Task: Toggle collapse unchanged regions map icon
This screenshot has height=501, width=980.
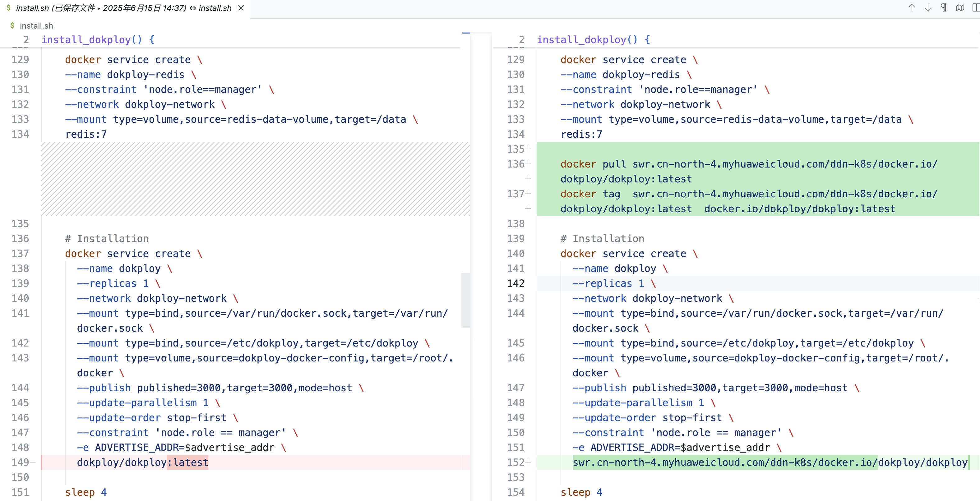Action: pyautogui.click(x=960, y=8)
